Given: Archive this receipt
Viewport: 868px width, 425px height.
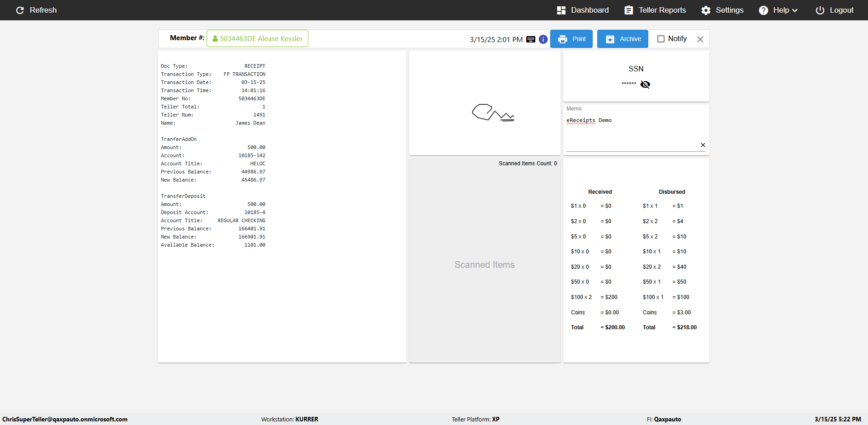Looking at the screenshot, I should click(623, 39).
